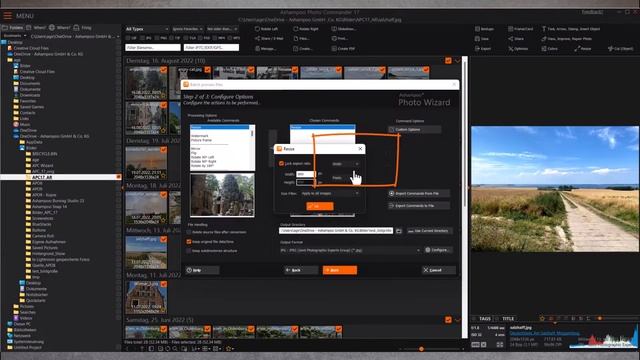The width and height of the screenshot is (640, 360).
Task: Collapse the Samstag, 25. Juni 2022 group chevron
Action: pos(458,320)
